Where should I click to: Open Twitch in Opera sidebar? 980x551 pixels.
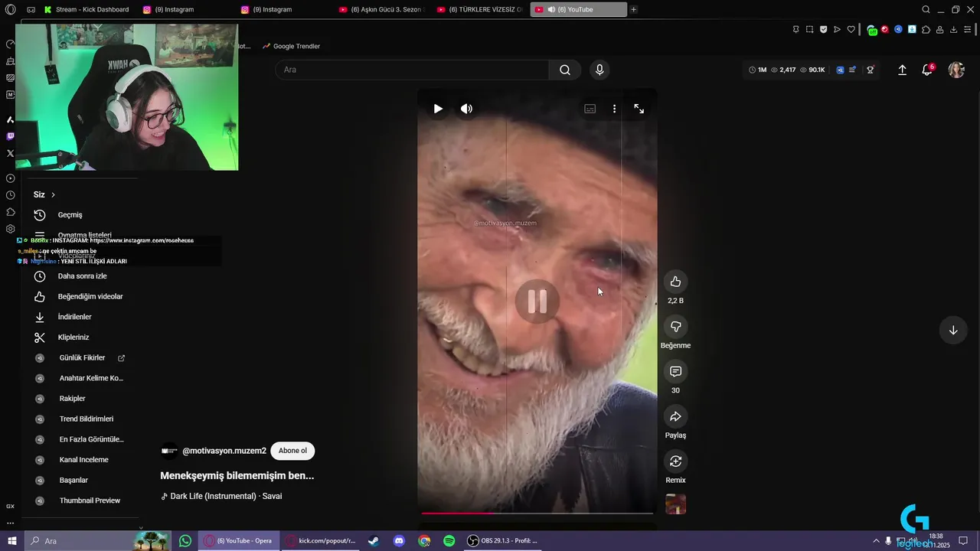click(10, 136)
